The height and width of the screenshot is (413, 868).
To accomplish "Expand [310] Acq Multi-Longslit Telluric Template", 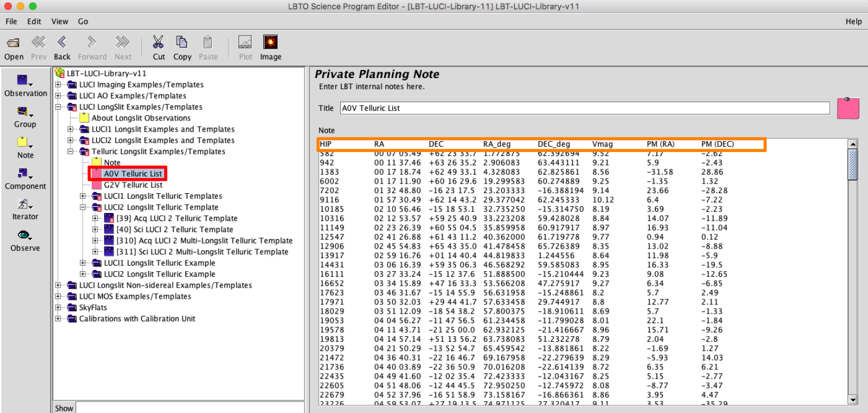I will point(96,241).
